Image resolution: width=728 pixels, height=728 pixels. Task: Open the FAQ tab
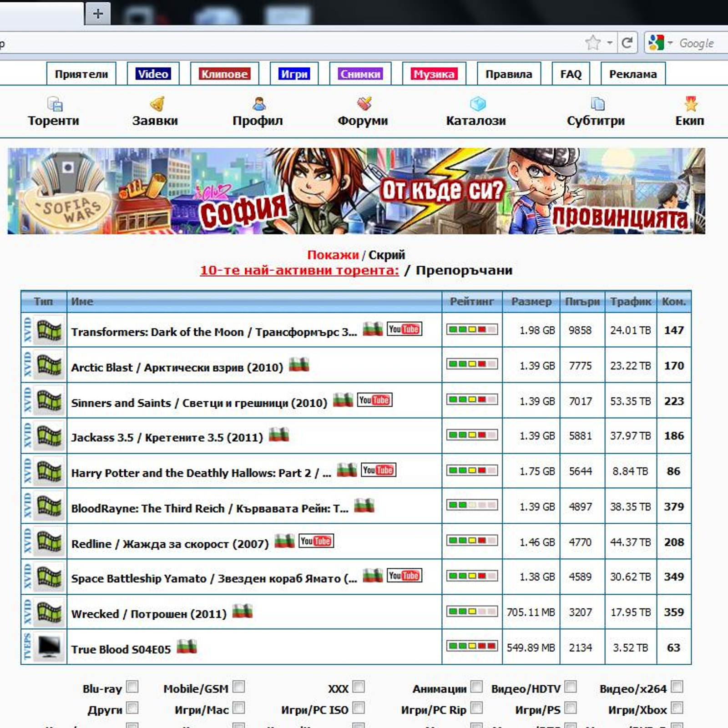571,74
